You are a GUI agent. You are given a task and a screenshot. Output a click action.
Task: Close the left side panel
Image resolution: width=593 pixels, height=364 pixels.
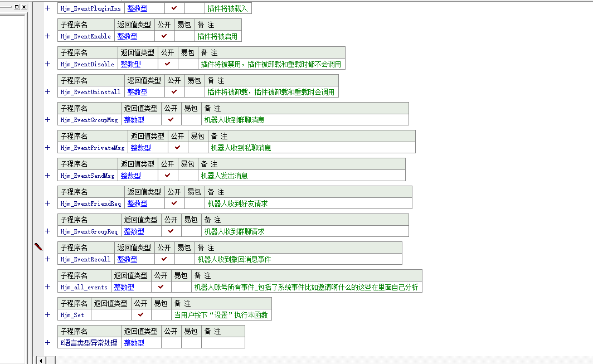(x=24, y=7)
